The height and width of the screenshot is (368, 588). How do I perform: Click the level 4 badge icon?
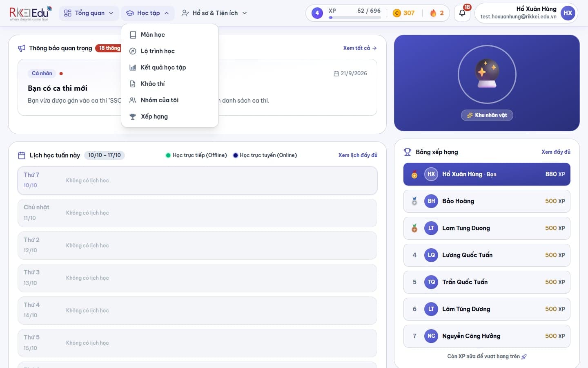click(317, 13)
